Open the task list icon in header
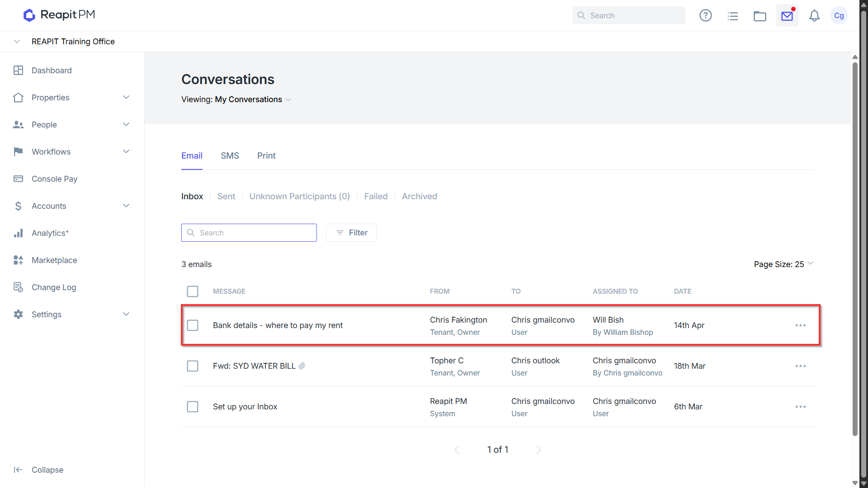This screenshot has width=868, height=488. [x=732, y=16]
